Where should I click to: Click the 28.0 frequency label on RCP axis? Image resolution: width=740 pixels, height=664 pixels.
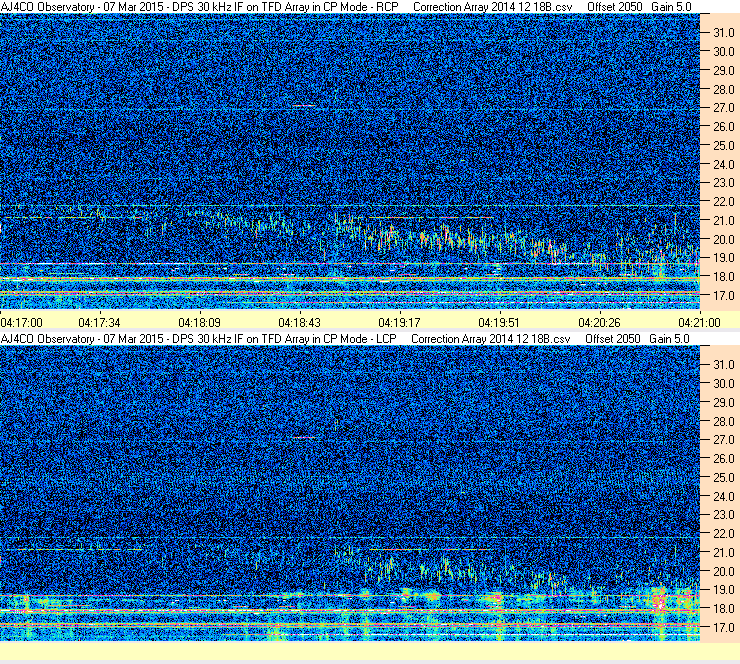(723, 90)
